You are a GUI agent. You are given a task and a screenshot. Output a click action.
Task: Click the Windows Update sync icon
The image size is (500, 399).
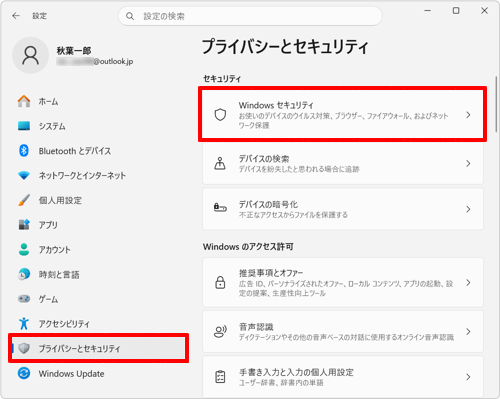(x=24, y=373)
